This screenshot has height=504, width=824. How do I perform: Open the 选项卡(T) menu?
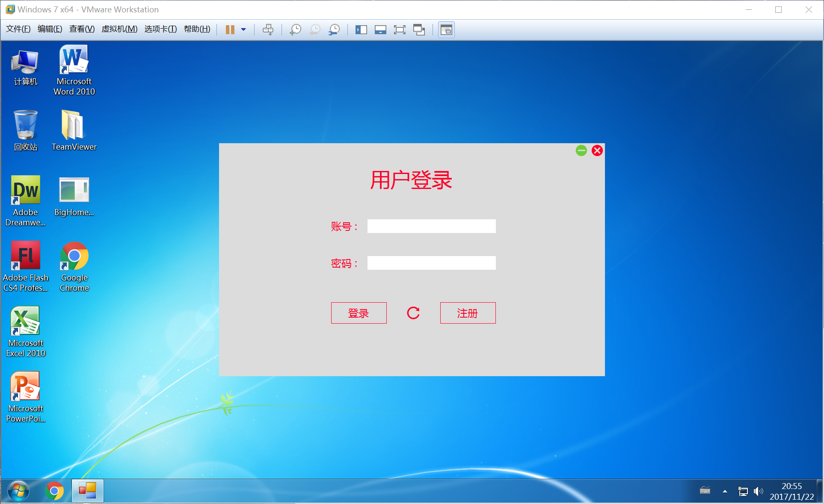(160, 29)
